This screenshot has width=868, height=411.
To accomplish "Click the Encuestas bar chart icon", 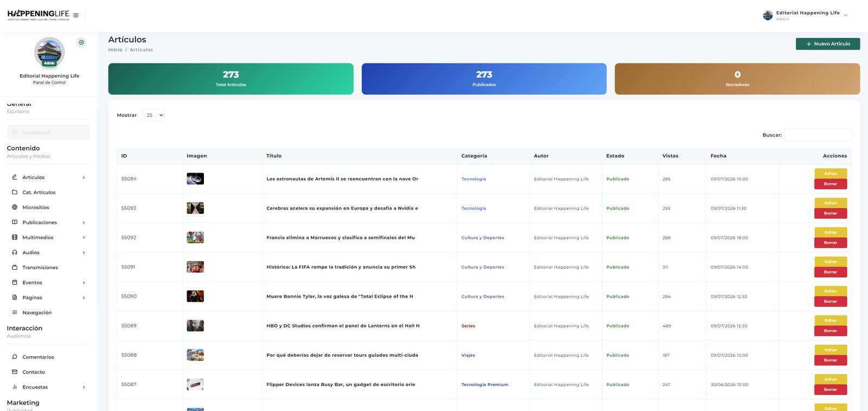I will click(15, 387).
